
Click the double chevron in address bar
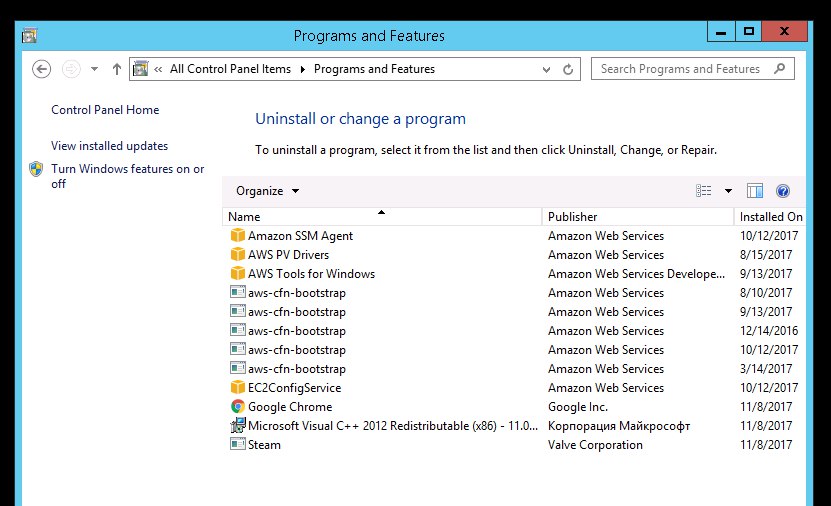click(158, 69)
